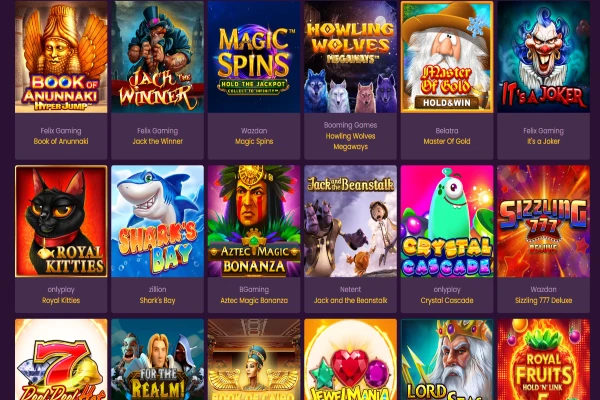Open the It's a Joker clown thumbnail
The height and width of the screenshot is (400, 600).
(x=543, y=57)
